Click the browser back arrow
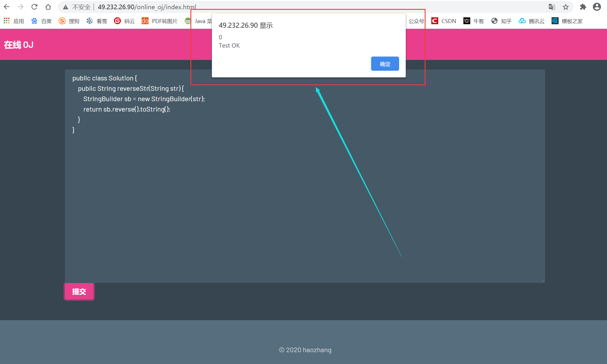 (7, 7)
